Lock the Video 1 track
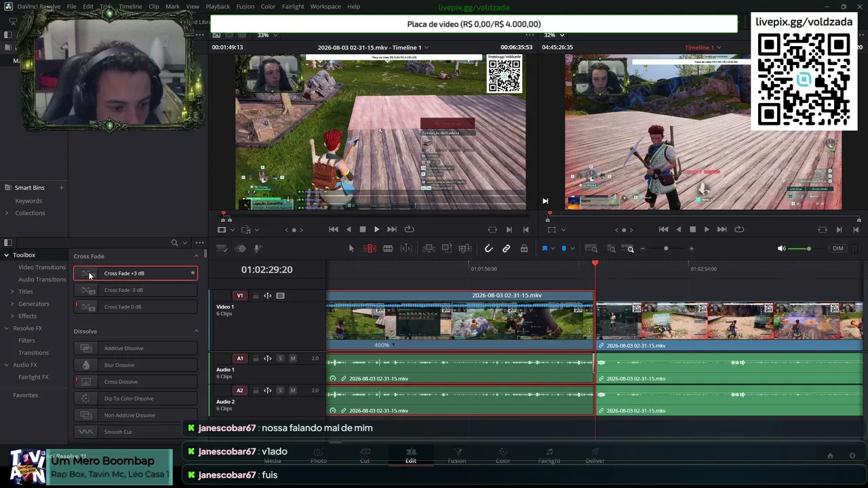This screenshot has width=868, height=488. point(256,296)
